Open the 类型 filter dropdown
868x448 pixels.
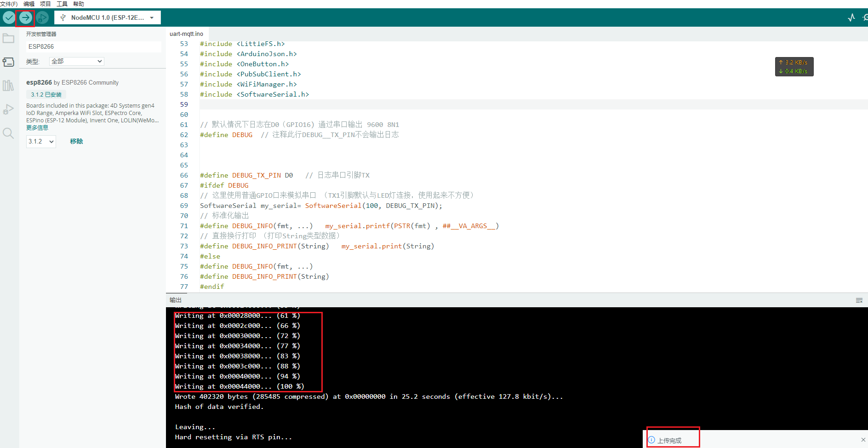(x=76, y=61)
